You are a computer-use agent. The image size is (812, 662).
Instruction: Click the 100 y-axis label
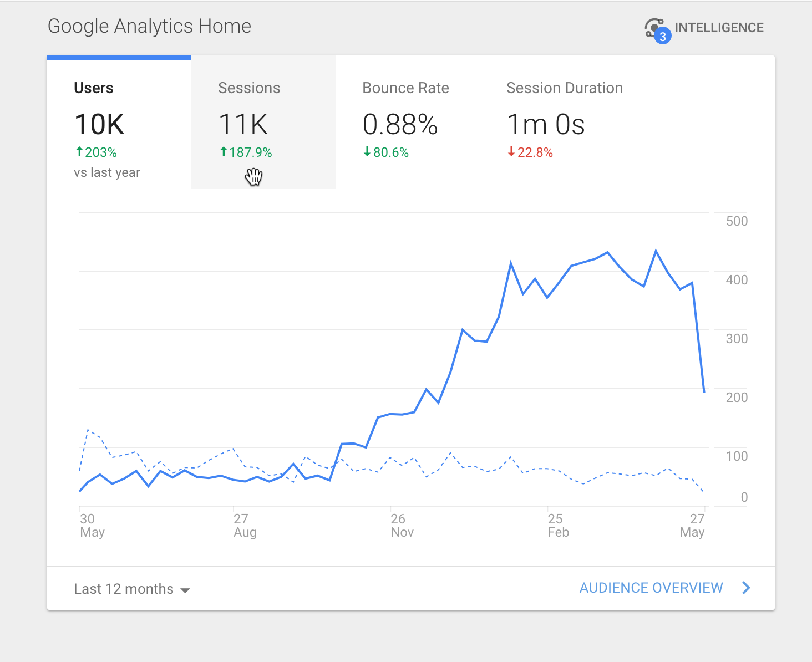point(737,456)
